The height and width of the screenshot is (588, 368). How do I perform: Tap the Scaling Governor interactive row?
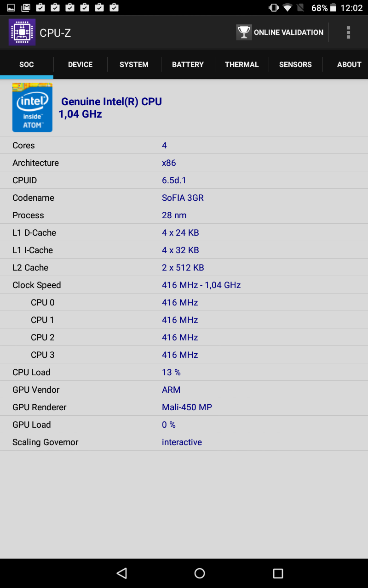coord(184,442)
